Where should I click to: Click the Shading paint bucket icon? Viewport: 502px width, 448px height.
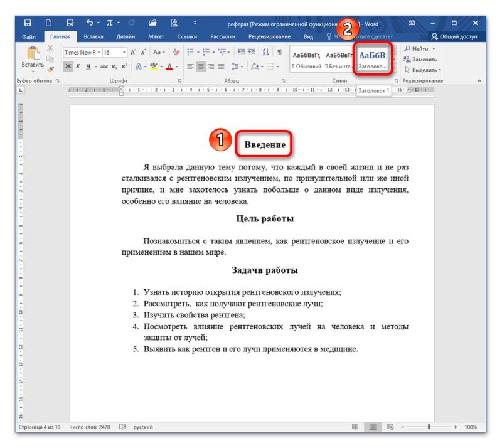coord(255,67)
